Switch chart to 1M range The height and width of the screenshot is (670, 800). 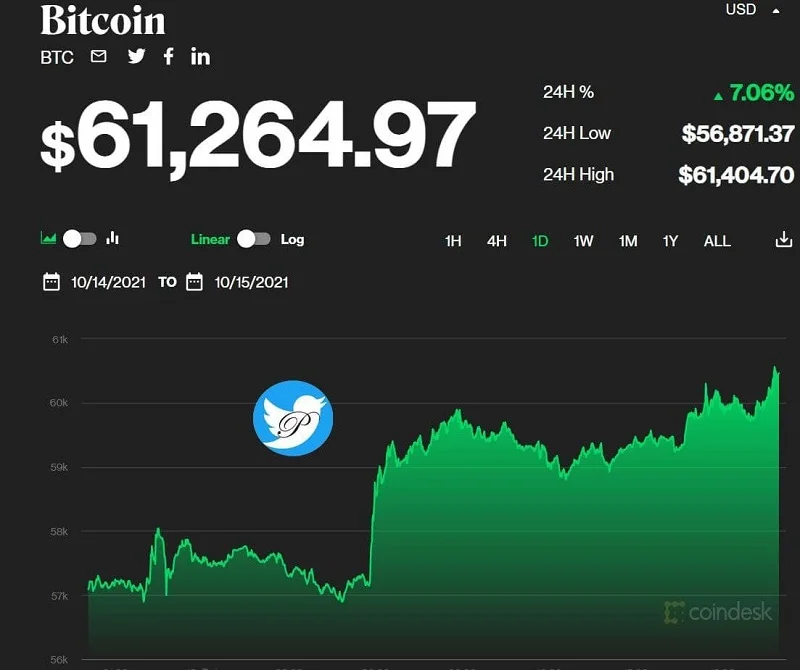[628, 241]
